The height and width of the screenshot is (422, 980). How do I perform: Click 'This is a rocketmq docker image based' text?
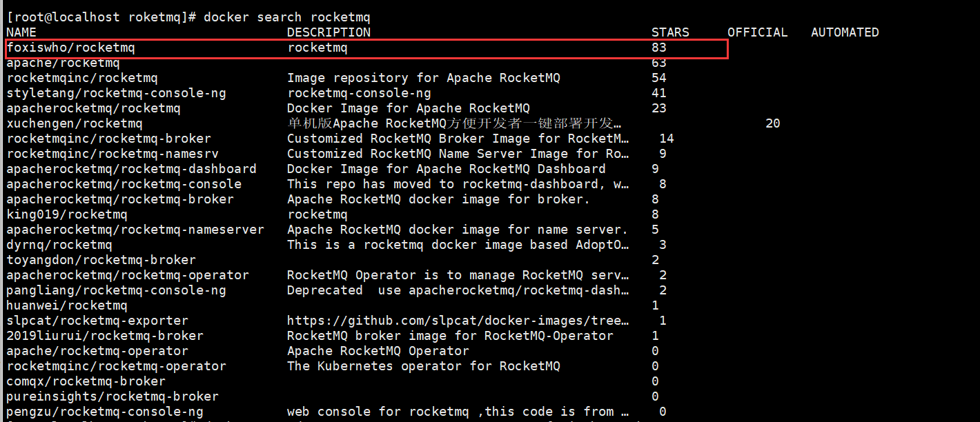pyautogui.click(x=458, y=245)
